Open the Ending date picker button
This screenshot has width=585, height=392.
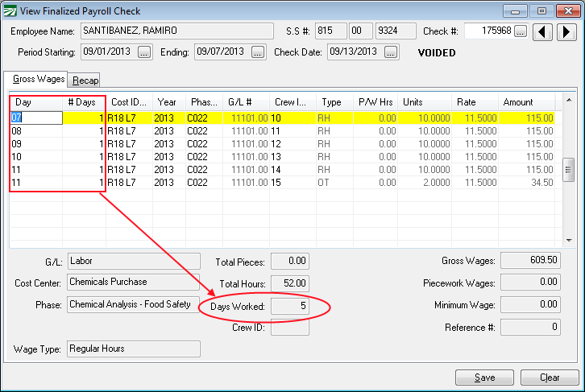257,52
